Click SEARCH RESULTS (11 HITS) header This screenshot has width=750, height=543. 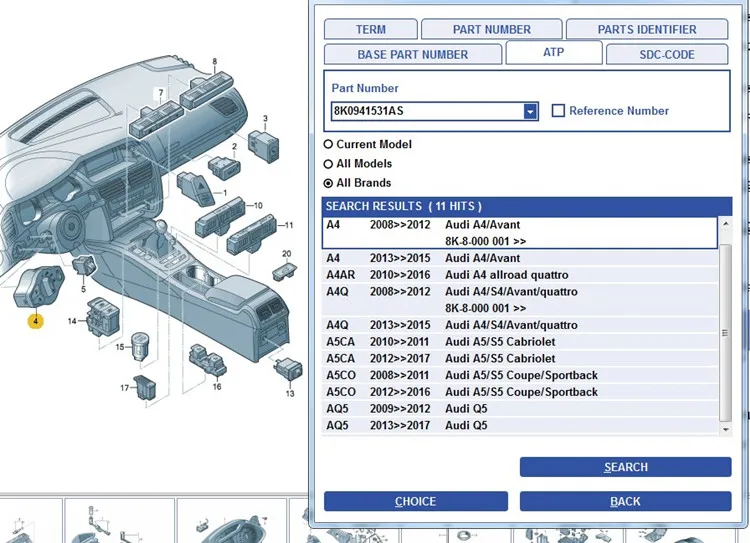tap(527, 206)
